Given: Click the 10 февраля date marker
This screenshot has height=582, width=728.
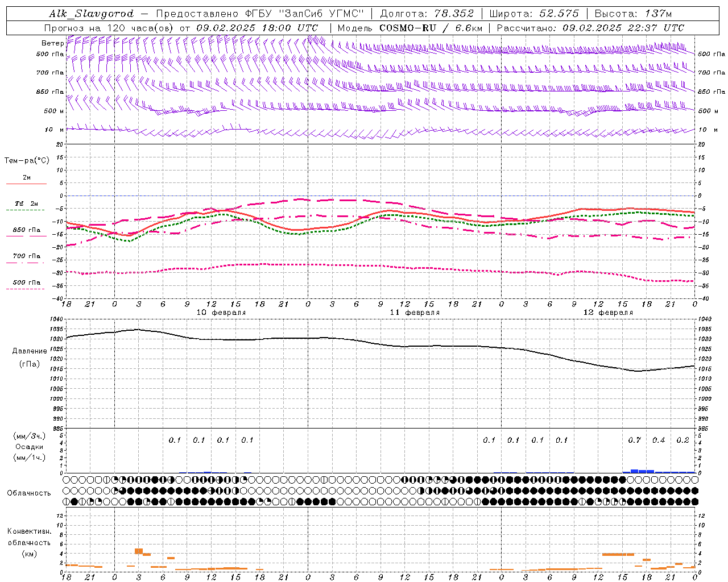Looking at the screenshot, I should point(221,313).
